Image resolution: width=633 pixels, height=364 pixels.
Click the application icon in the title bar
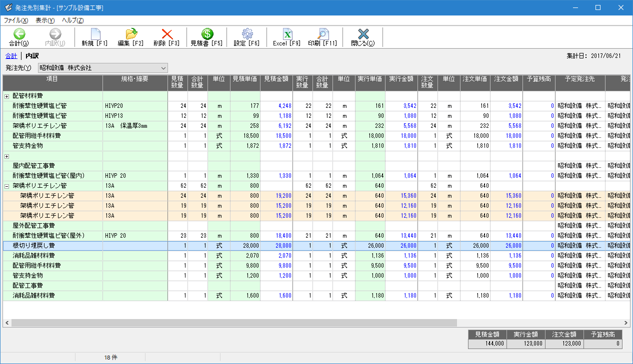[x=8, y=7]
